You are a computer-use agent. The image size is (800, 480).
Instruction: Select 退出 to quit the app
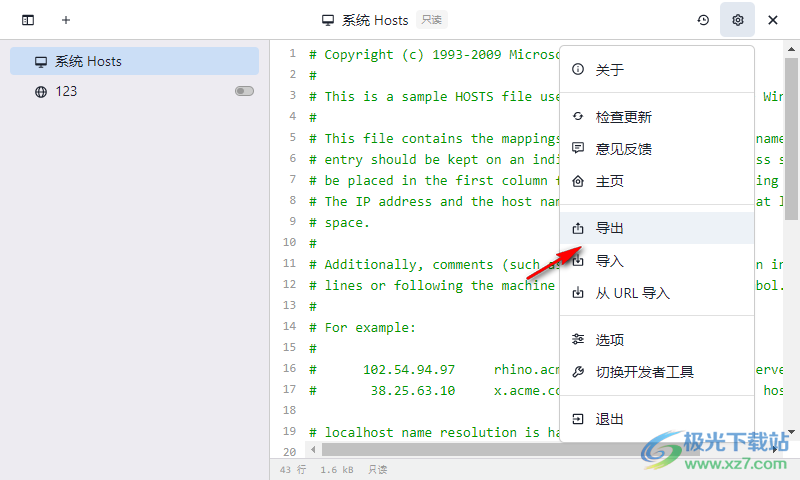click(657, 419)
